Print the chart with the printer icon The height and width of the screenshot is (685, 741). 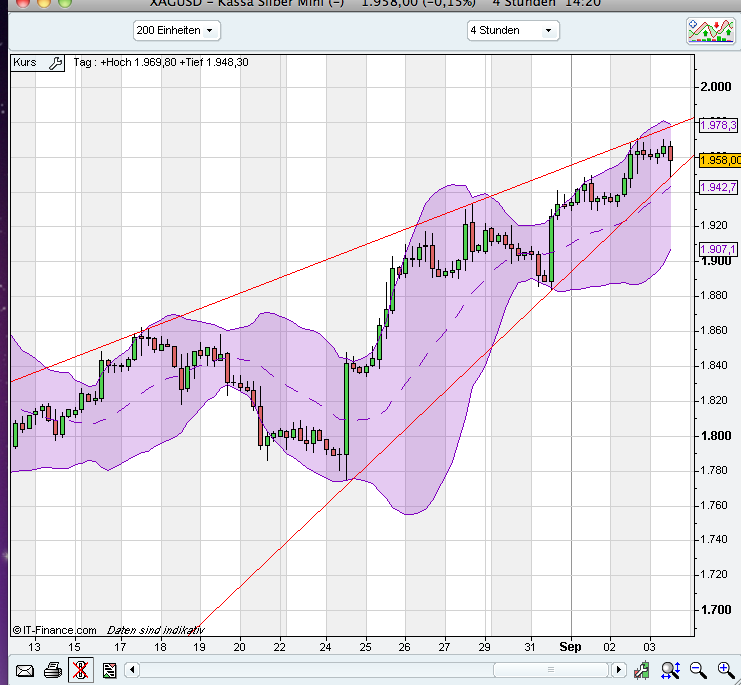[x=53, y=670]
